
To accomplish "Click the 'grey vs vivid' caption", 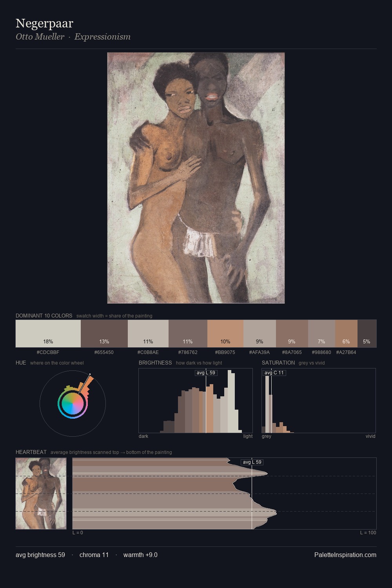I will point(312,363).
